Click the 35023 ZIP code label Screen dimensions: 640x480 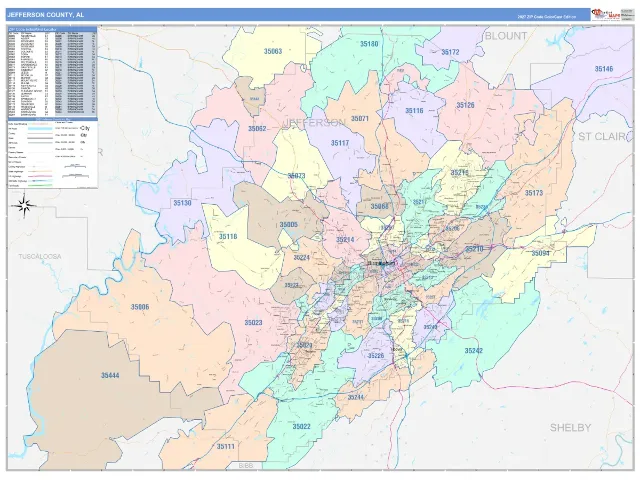click(x=253, y=323)
